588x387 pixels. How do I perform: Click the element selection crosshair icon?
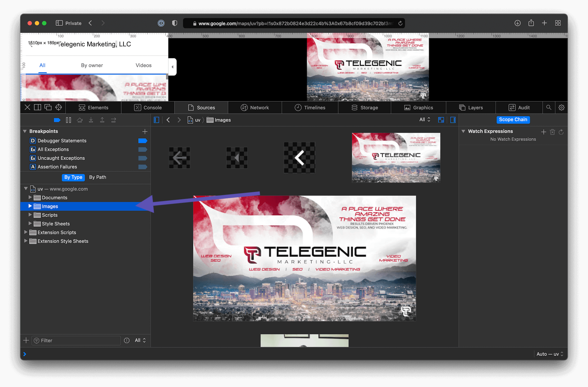[x=58, y=107]
